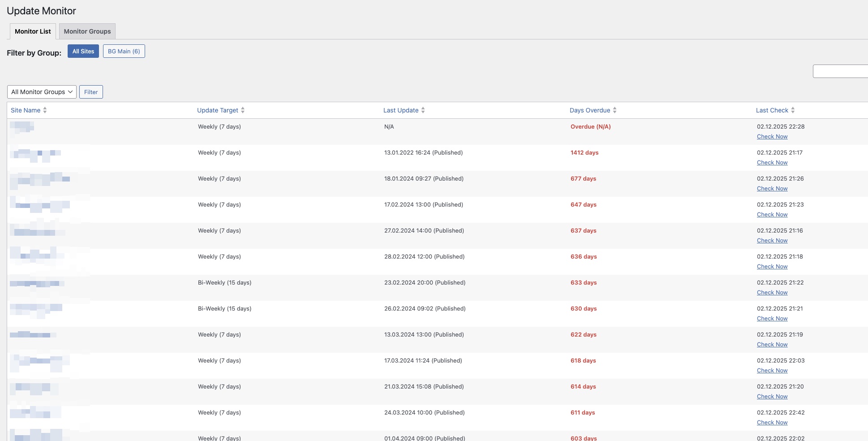
Task: Filter by the BG Main (6) group
Action: coord(124,51)
